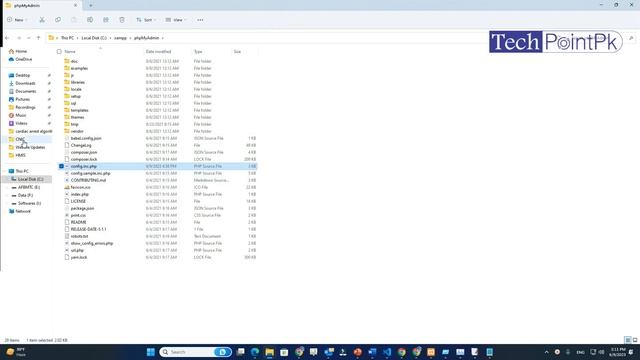Click the favicon.ico file icon
The image size is (640, 360).
pyautogui.click(x=67, y=187)
